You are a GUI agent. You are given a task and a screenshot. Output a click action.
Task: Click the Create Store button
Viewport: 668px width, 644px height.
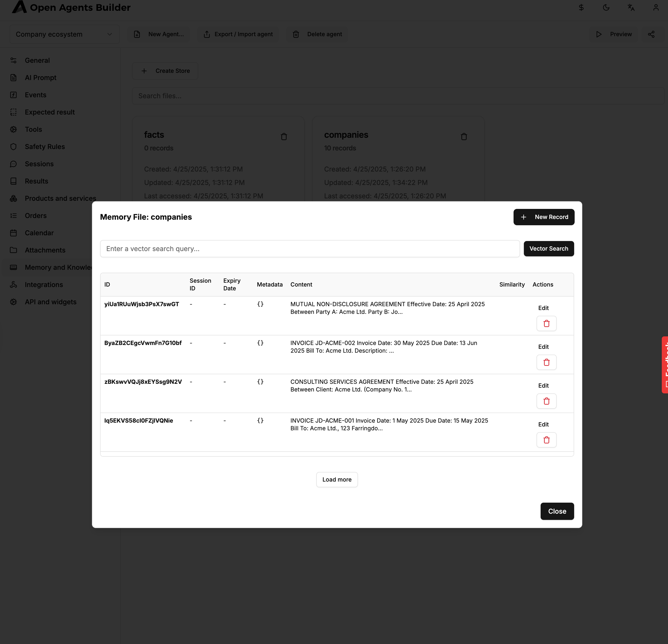(165, 71)
